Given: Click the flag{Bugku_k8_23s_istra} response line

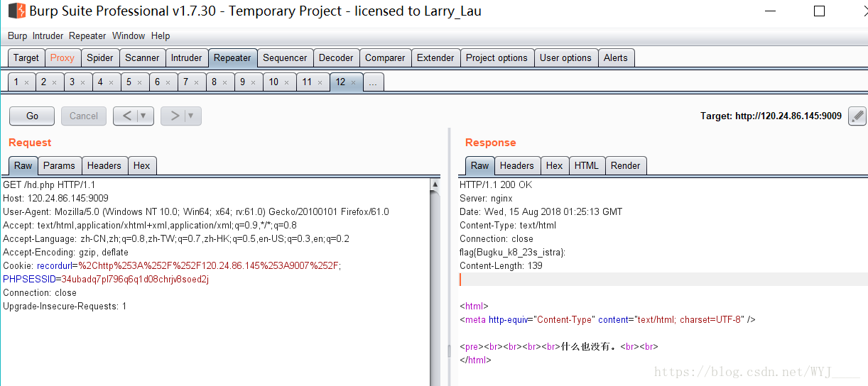Looking at the screenshot, I should coord(513,252).
